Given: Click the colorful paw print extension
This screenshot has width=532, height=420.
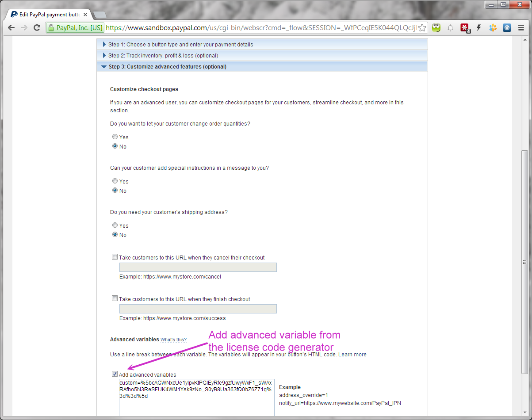Looking at the screenshot, I should pyautogui.click(x=493, y=28).
